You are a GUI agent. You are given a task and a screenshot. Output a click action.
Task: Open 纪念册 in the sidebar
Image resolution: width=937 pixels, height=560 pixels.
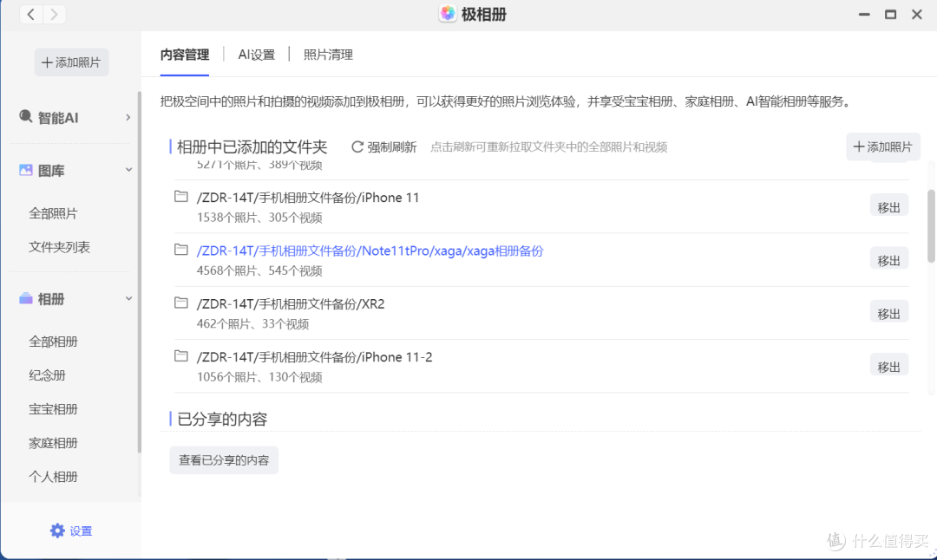[47, 375]
